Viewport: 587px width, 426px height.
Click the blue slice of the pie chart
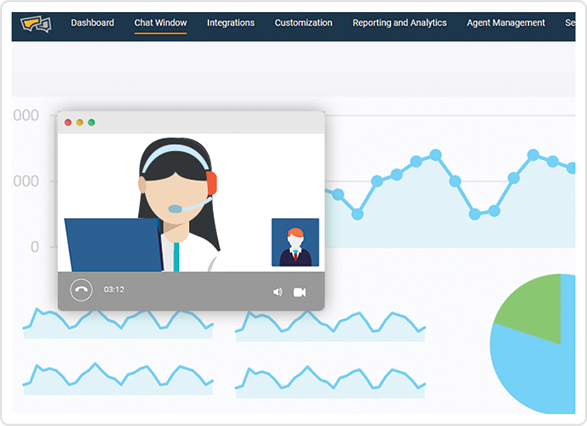(532, 371)
